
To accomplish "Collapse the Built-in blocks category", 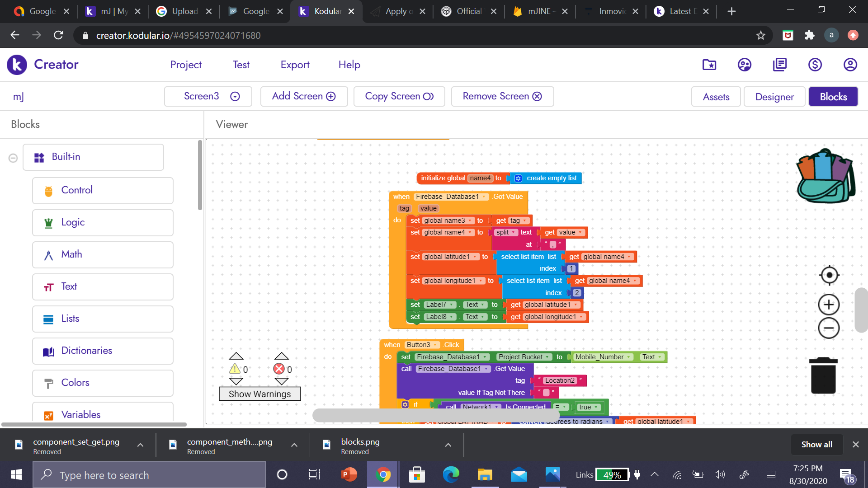I will [x=13, y=158].
